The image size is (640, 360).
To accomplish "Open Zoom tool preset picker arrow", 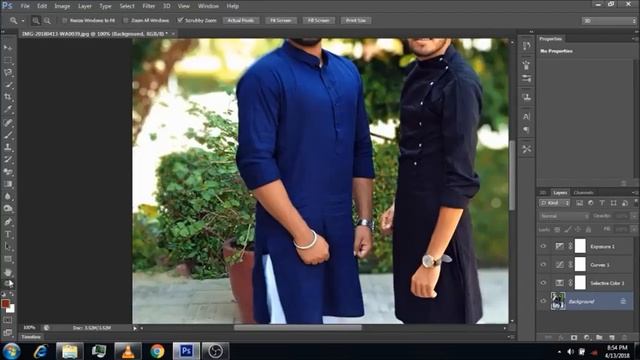I will click(23, 20).
